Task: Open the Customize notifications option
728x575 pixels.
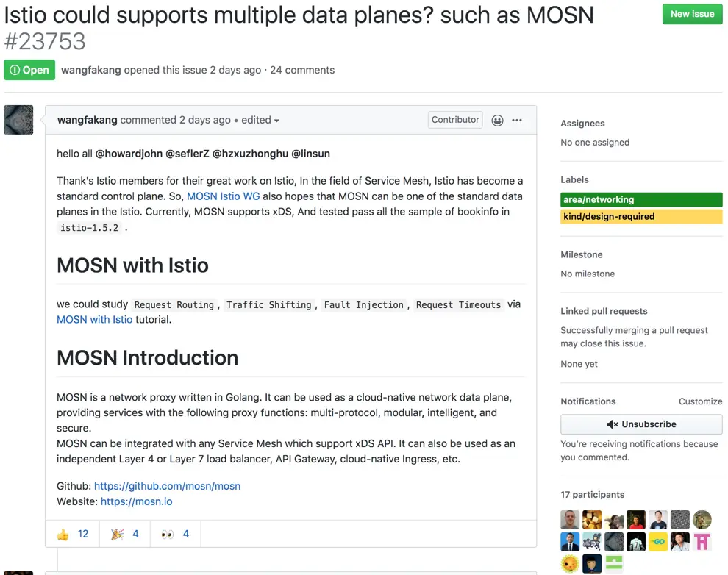Action: click(x=700, y=401)
